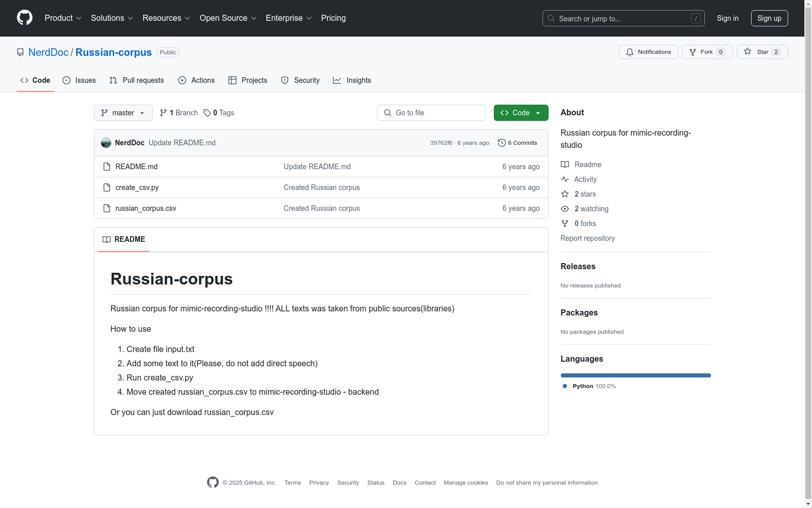
Task: Click the star icon beside 2 stars
Action: 565,194
